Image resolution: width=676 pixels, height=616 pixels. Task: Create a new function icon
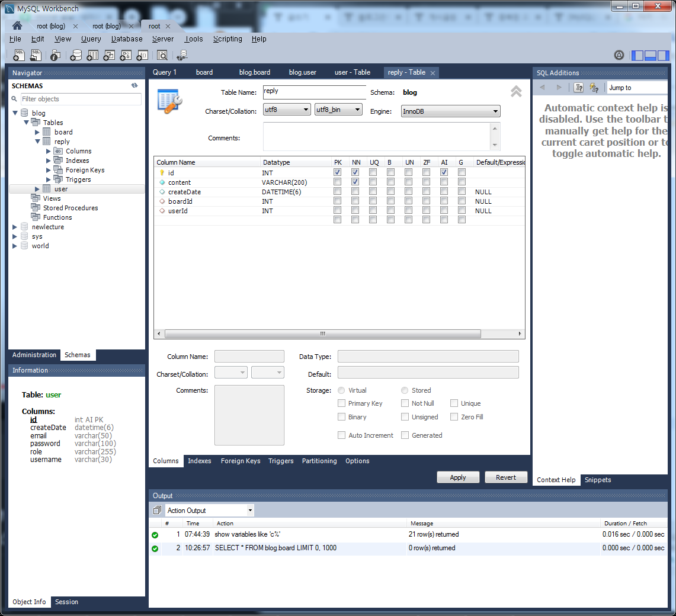coord(142,55)
